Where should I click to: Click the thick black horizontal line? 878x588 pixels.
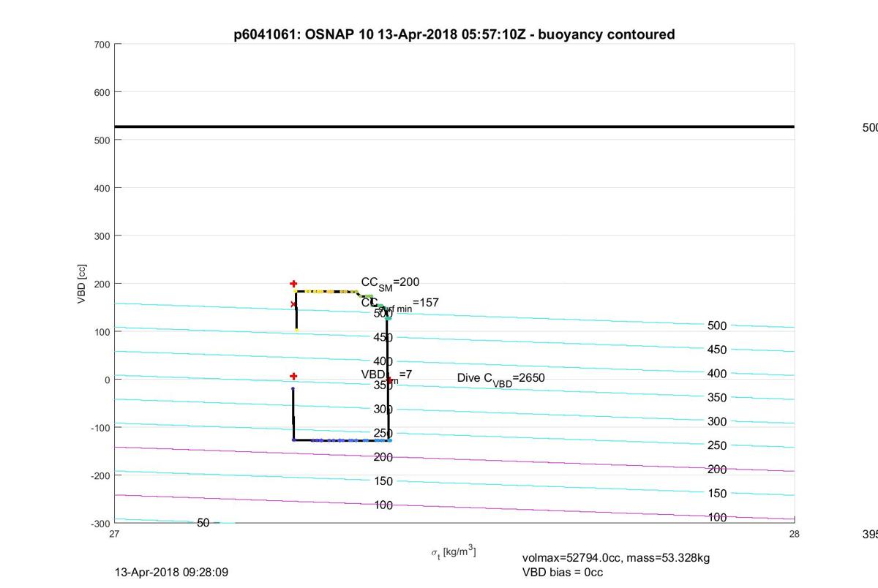pos(454,127)
